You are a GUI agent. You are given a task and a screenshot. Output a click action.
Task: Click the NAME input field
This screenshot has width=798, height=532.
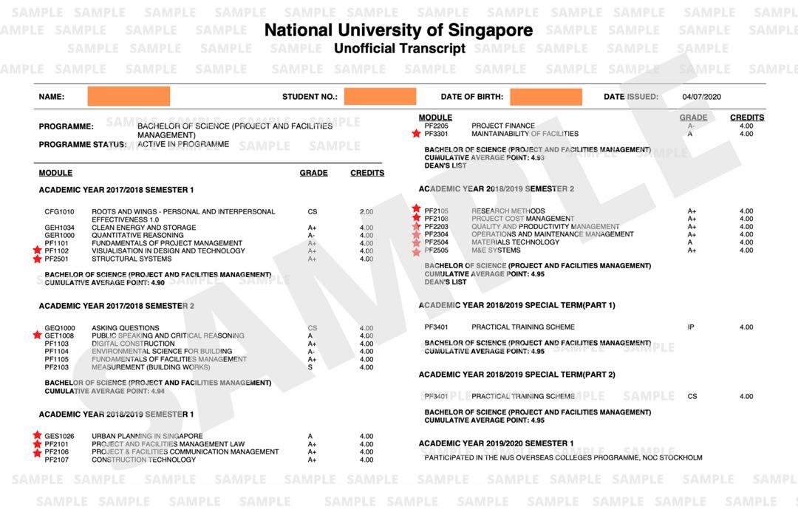tap(129, 96)
